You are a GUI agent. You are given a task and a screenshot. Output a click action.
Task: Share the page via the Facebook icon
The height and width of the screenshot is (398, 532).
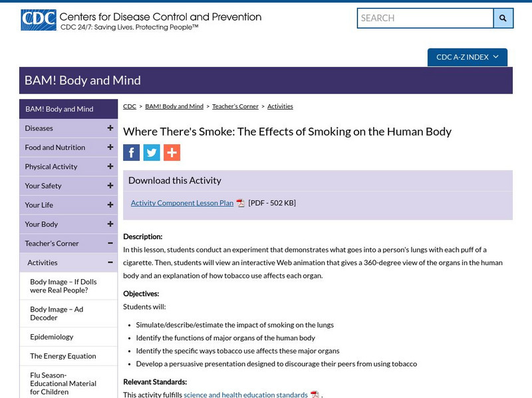coord(131,153)
